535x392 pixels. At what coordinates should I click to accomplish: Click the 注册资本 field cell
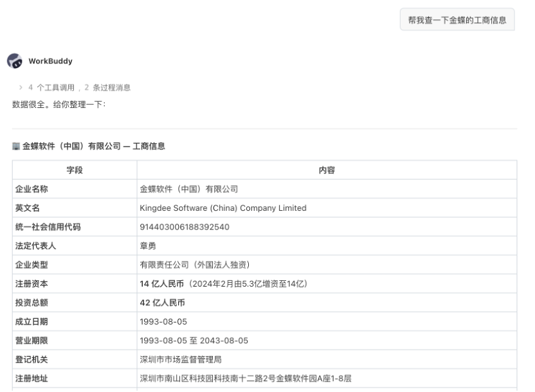pyautogui.click(x=75, y=283)
